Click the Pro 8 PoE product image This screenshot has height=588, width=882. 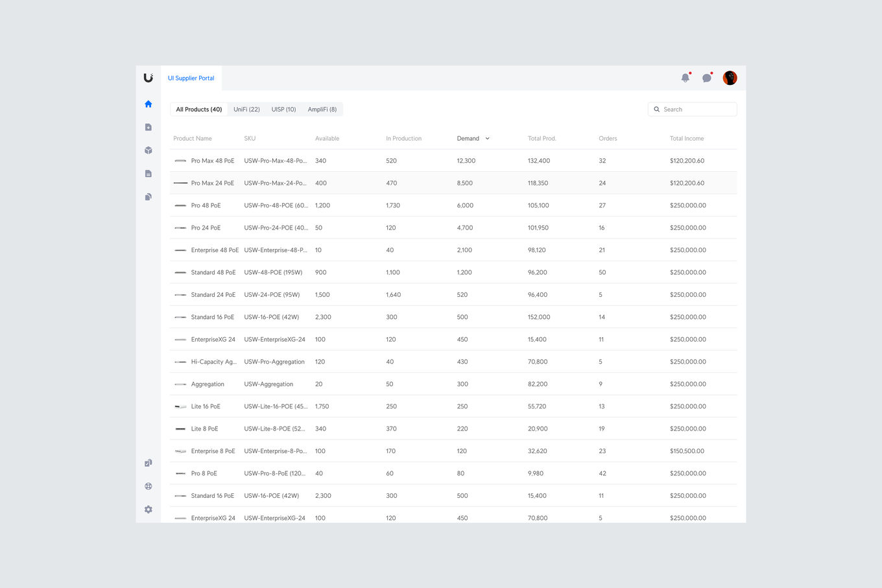click(x=180, y=473)
